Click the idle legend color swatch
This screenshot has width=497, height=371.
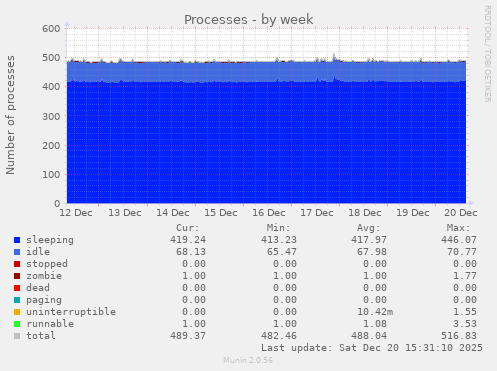pos(17,252)
